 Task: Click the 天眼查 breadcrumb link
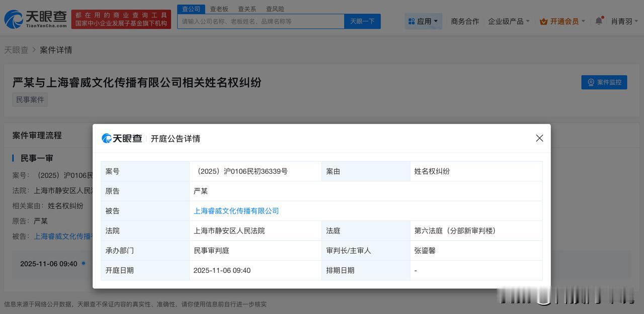click(16, 50)
